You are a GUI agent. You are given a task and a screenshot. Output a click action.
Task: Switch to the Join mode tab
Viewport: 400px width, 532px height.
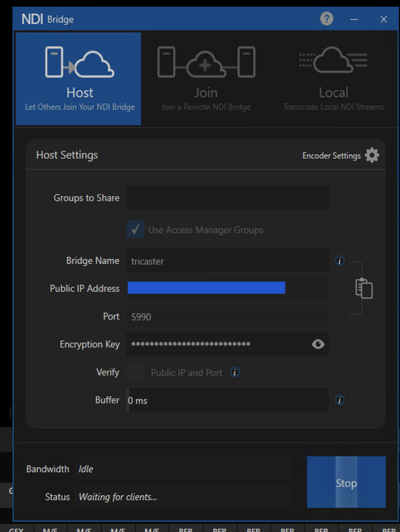coord(206,79)
